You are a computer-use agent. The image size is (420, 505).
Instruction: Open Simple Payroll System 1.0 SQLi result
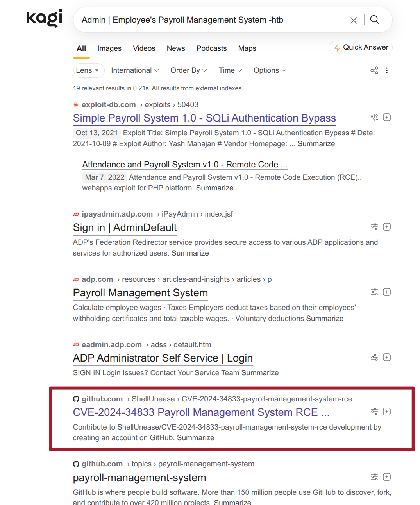[x=204, y=118]
